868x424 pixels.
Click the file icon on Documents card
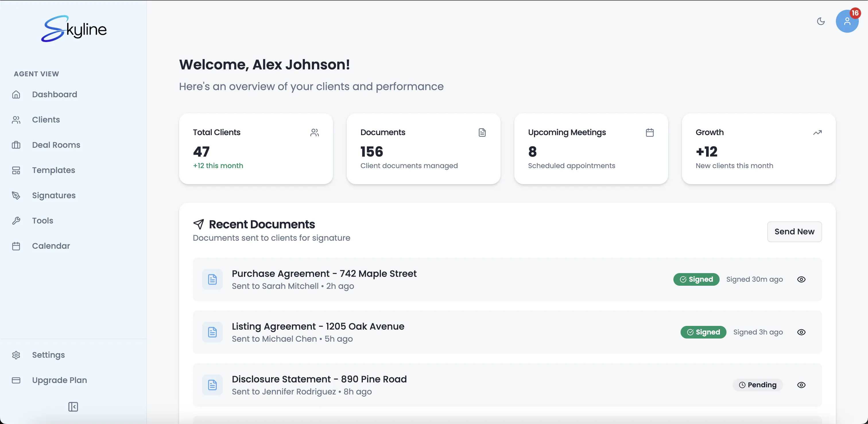pos(482,133)
